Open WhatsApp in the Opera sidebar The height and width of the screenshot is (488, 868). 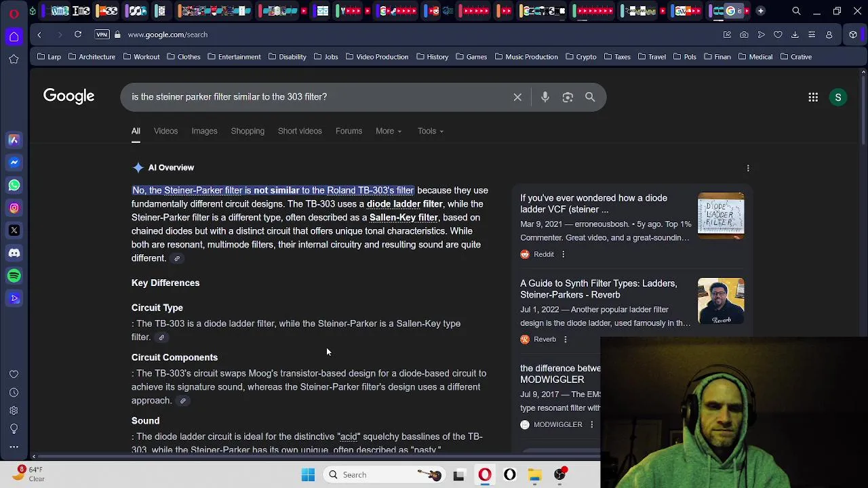pos(14,185)
